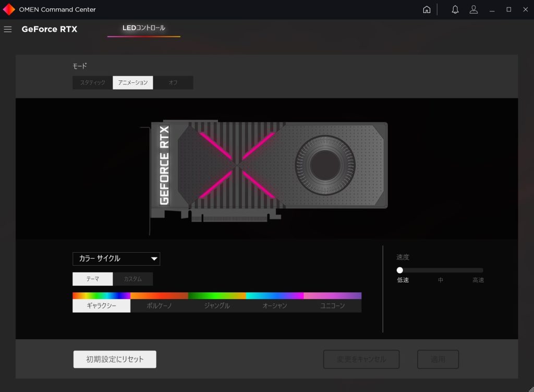The height and width of the screenshot is (392, 534).
Task: Switch mode to スタティック
Action: [93, 83]
